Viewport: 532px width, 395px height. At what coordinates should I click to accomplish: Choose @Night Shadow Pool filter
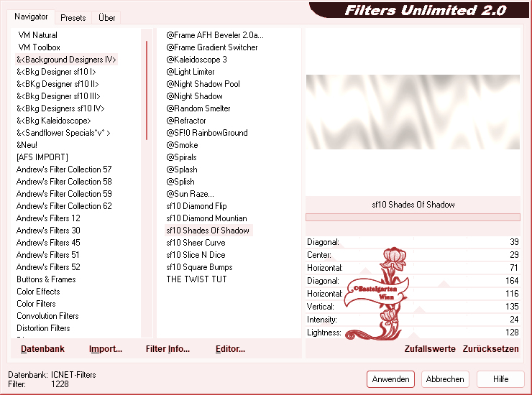click(203, 84)
